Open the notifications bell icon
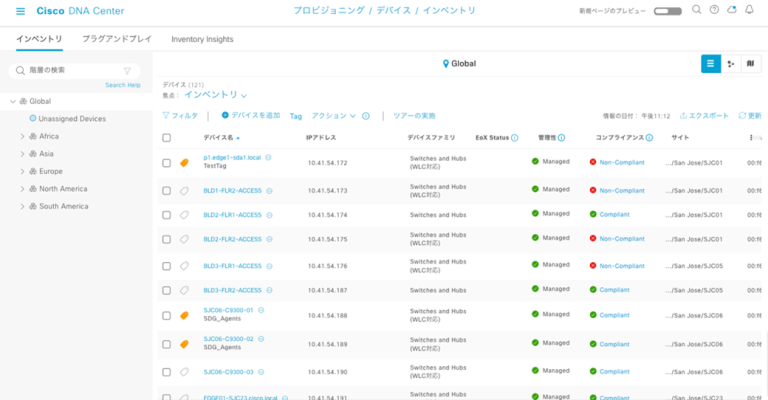Viewport: 768px width, 400px height. 749,10
